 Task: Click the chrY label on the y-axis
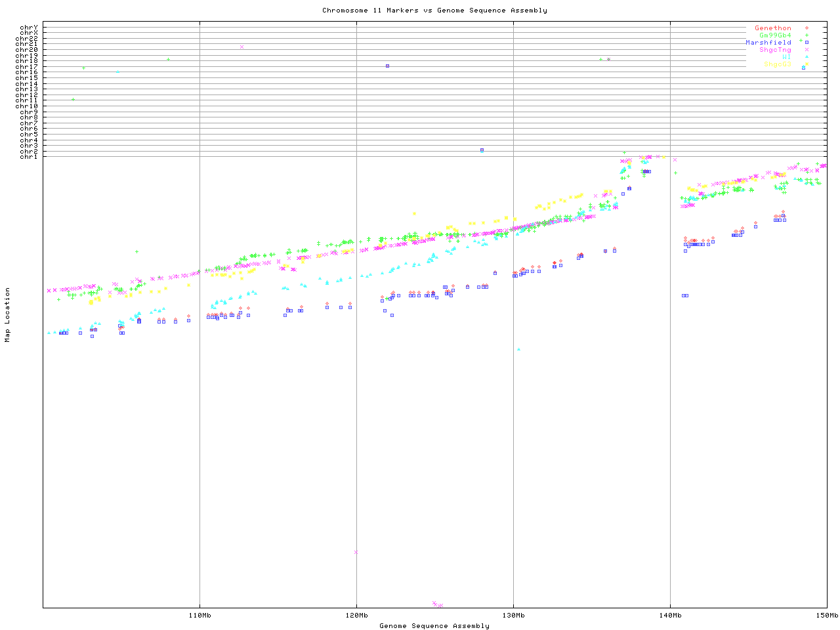click(x=29, y=27)
